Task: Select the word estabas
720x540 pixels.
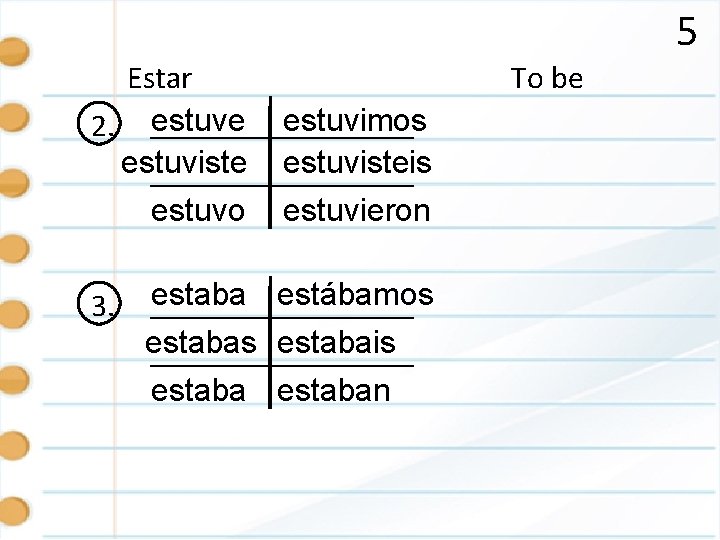Action: [201, 343]
